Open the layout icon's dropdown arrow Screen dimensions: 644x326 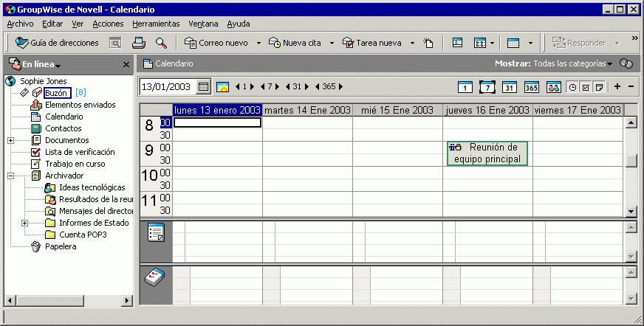492,43
